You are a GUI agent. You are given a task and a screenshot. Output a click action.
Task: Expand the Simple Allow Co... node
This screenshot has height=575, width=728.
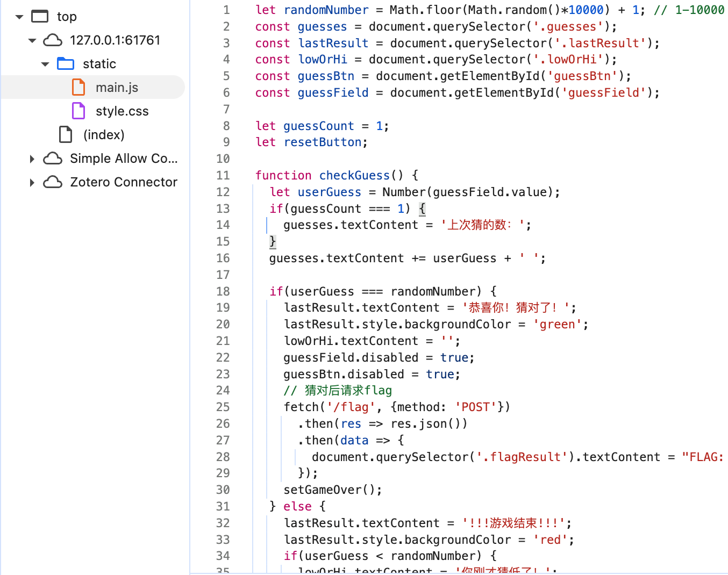coord(32,159)
